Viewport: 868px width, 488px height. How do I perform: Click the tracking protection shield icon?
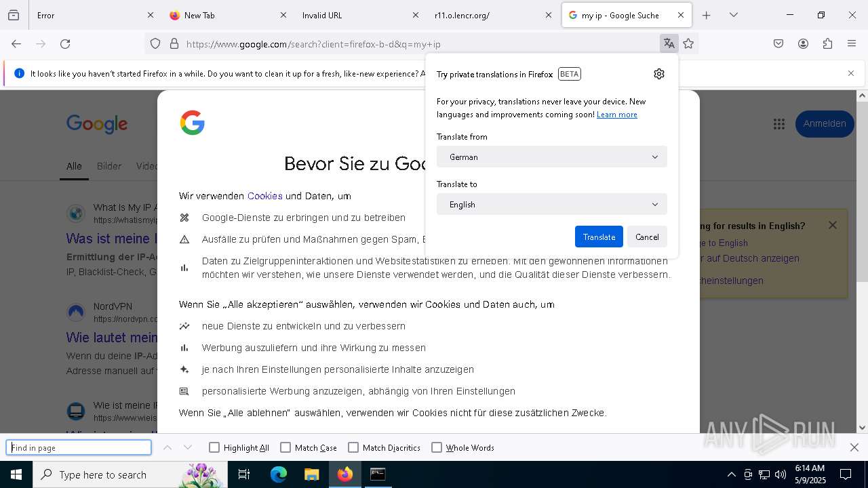pos(155,44)
